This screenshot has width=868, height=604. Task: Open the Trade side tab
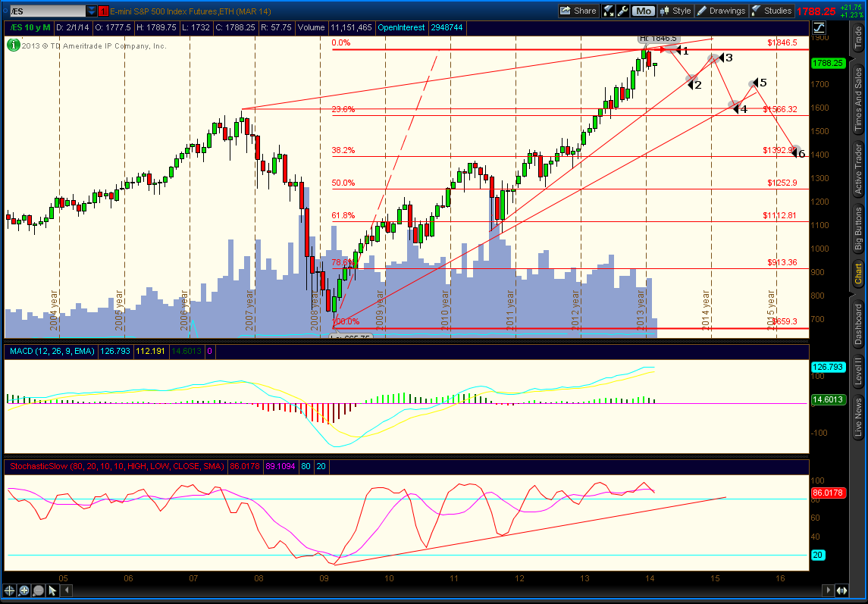click(858, 36)
